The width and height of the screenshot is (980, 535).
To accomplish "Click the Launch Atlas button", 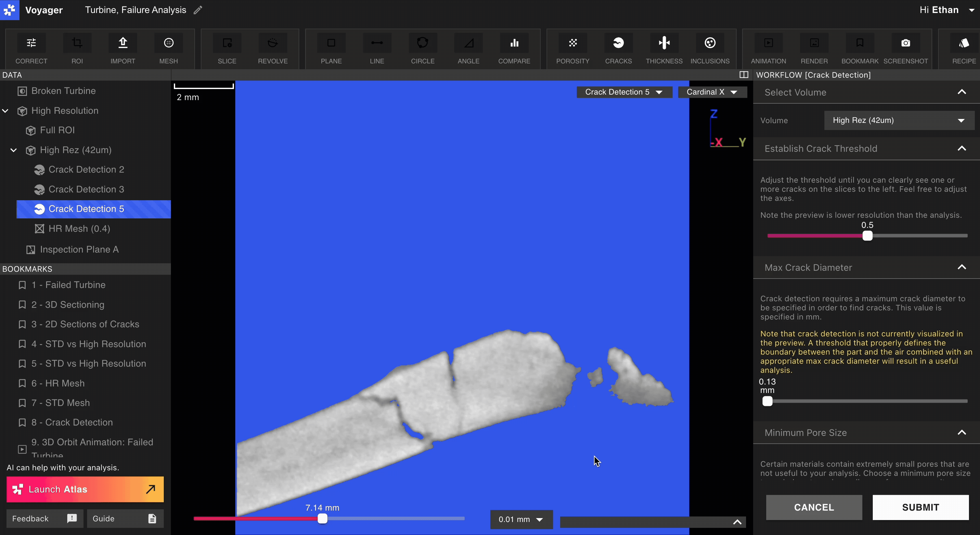I will 84,489.
